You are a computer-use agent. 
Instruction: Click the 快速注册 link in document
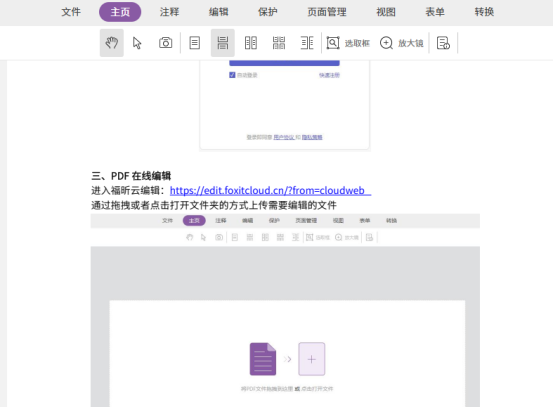tap(329, 75)
